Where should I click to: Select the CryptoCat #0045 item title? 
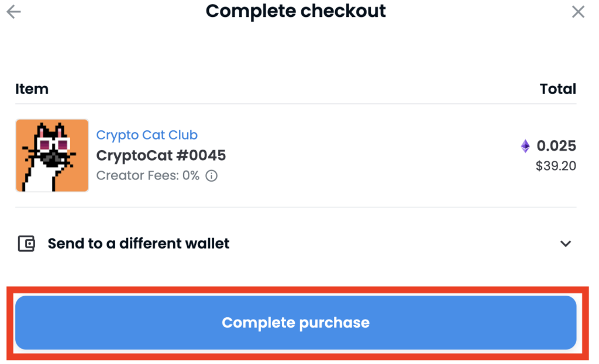[x=161, y=155]
